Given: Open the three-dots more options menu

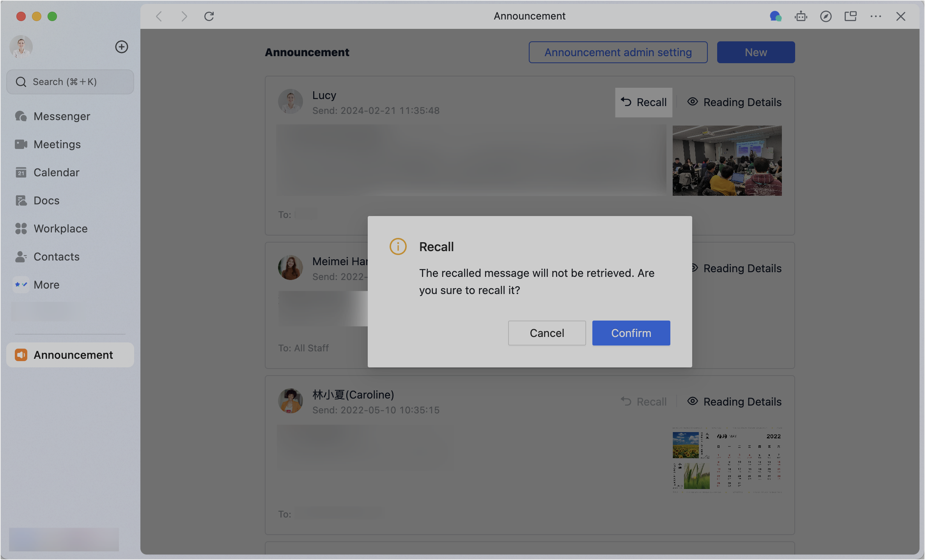Looking at the screenshot, I should click(x=876, y=16).
